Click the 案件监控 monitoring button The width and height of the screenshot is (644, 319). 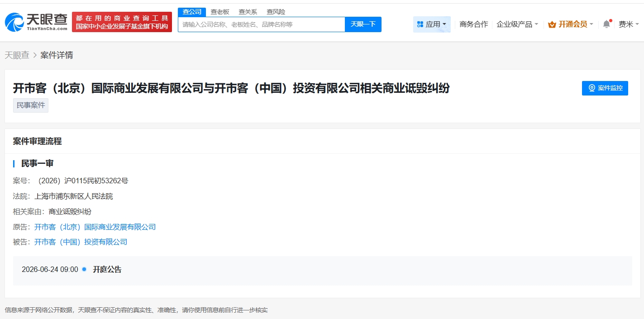605,88
